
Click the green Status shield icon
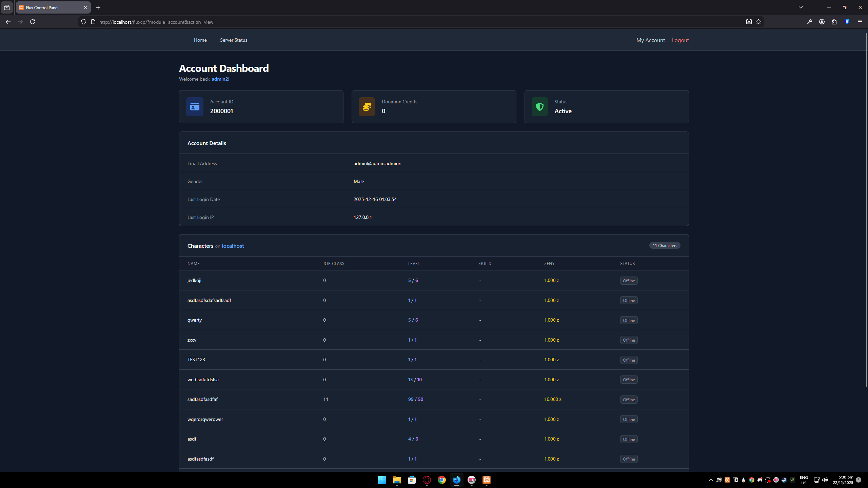(539, 107)
